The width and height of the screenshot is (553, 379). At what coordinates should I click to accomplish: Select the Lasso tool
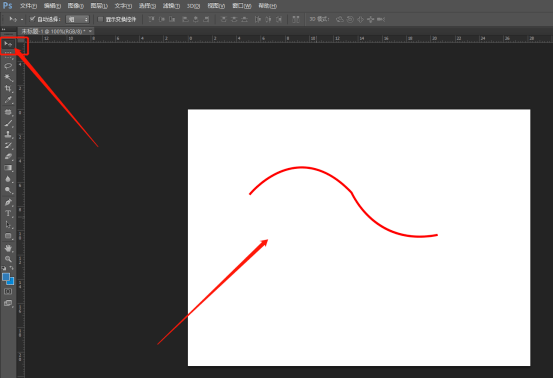point(8,66)
